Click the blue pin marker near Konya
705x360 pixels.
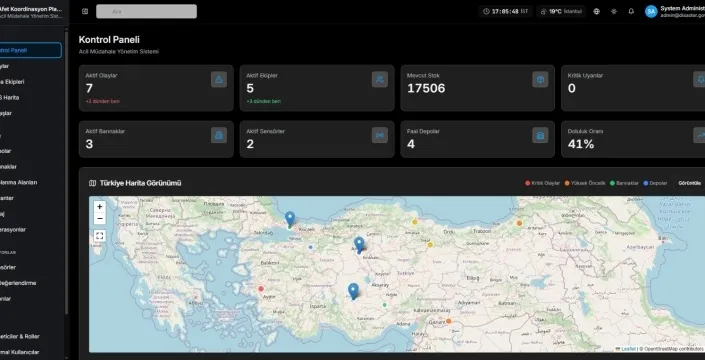click(353, 291)
